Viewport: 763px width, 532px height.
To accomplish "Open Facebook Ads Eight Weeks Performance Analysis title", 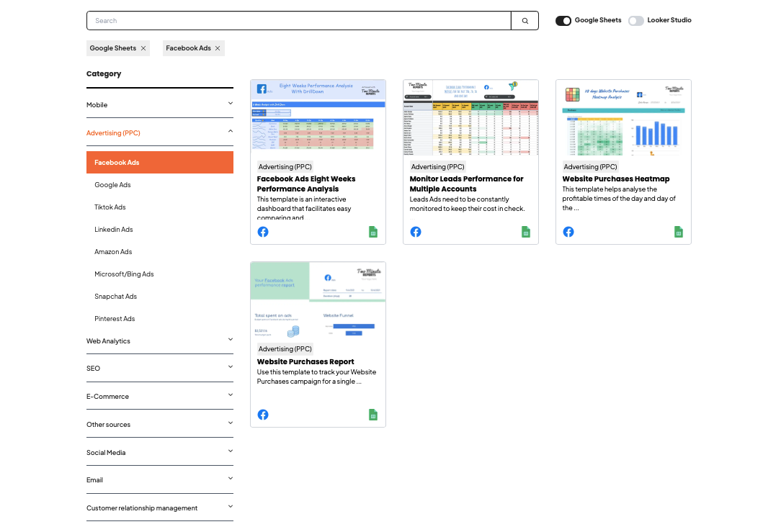I will 306,184.
